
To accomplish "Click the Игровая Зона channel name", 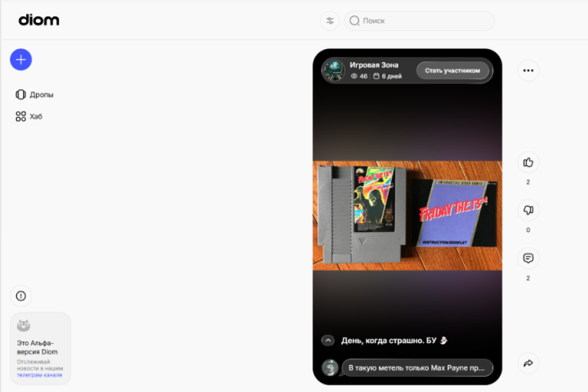I will (x=374, y=65).
